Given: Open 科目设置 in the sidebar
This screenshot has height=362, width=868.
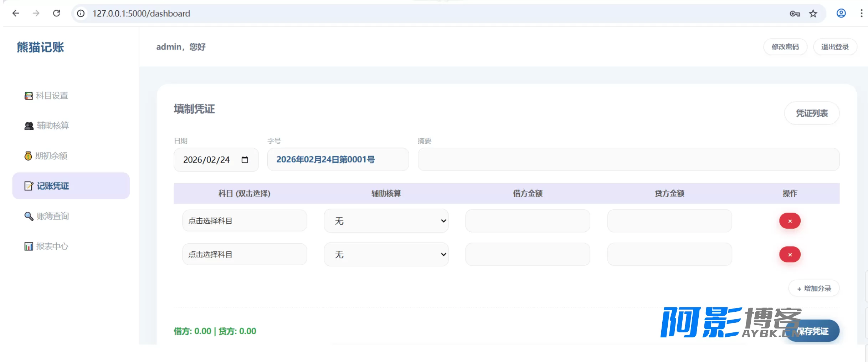Looking at the screenshot, I should 46,96.
